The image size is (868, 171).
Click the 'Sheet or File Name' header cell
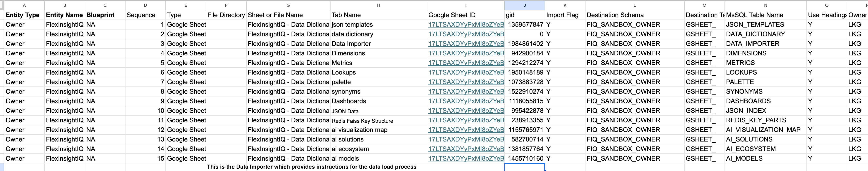[x=288, y=15]
